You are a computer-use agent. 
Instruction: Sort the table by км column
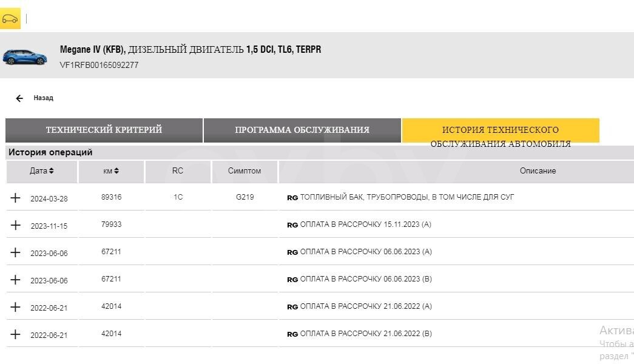coord(111,171)
